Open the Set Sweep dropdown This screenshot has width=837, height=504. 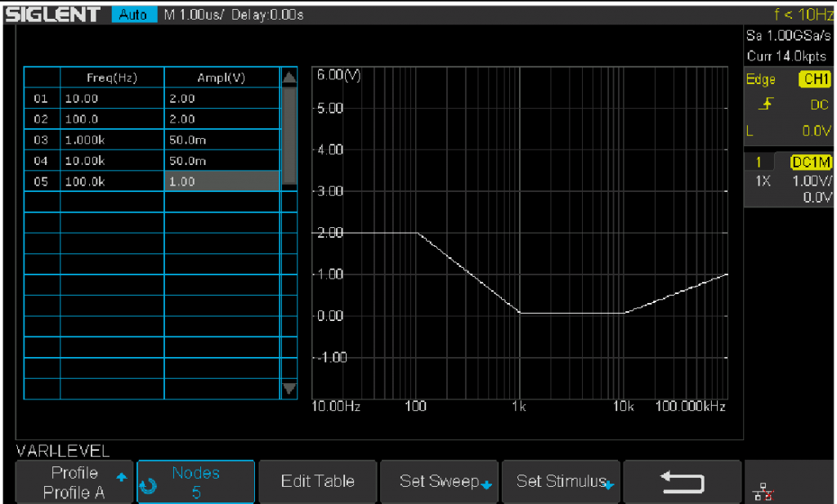(439, 481)
